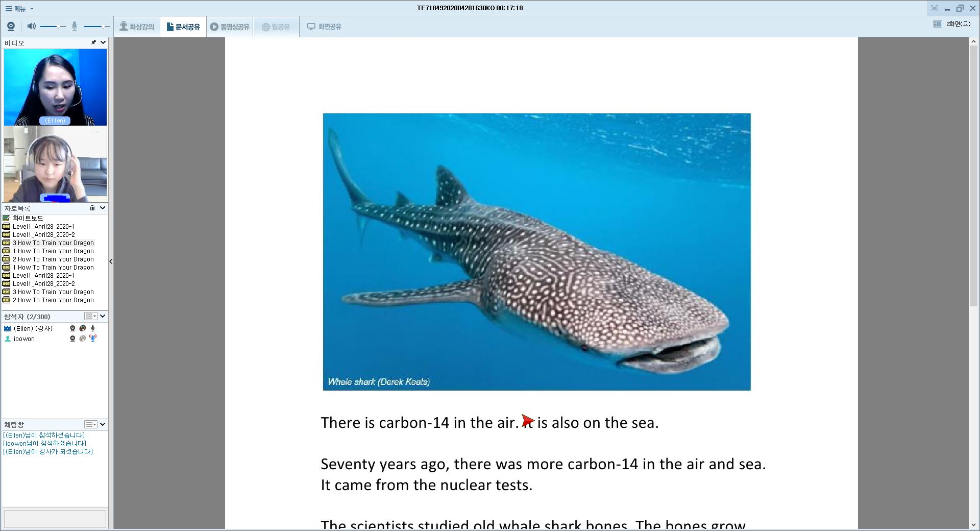Switch to the 동영상공유 video share tab
Screen dimensions: 980x531
(x=230, y=27)
